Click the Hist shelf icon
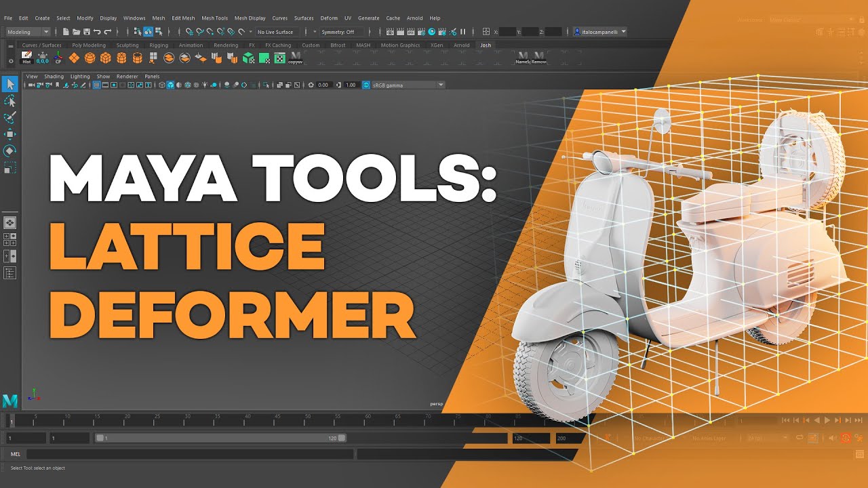Screen dimensions: 868x488 (26, 58)
